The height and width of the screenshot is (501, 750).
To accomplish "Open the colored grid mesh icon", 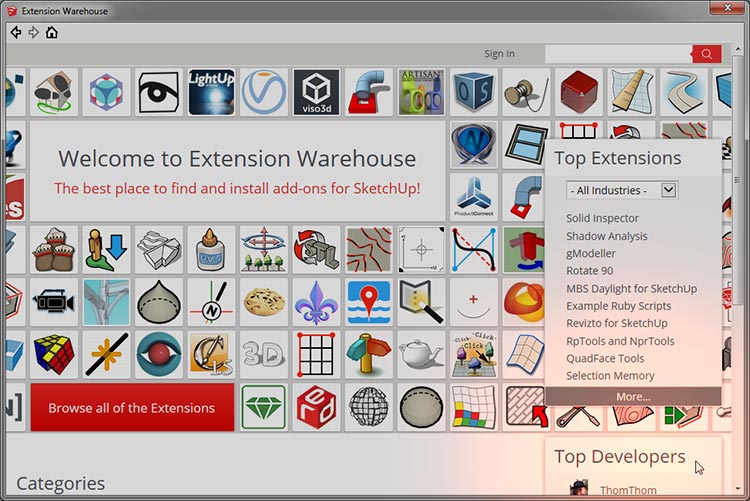I will 474,407.
